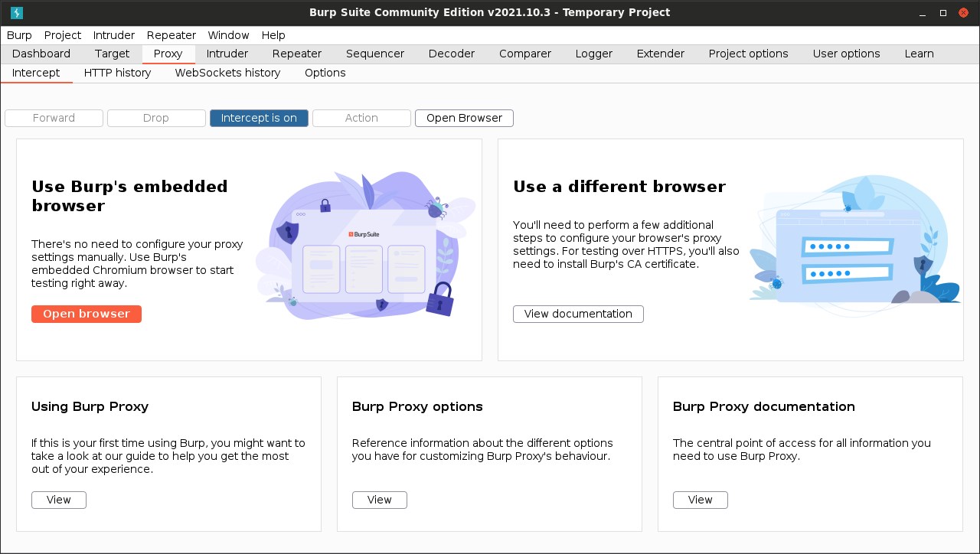Open the Help menu
Viewport: 980px width, 554px height.
click(x=273, y=35)
